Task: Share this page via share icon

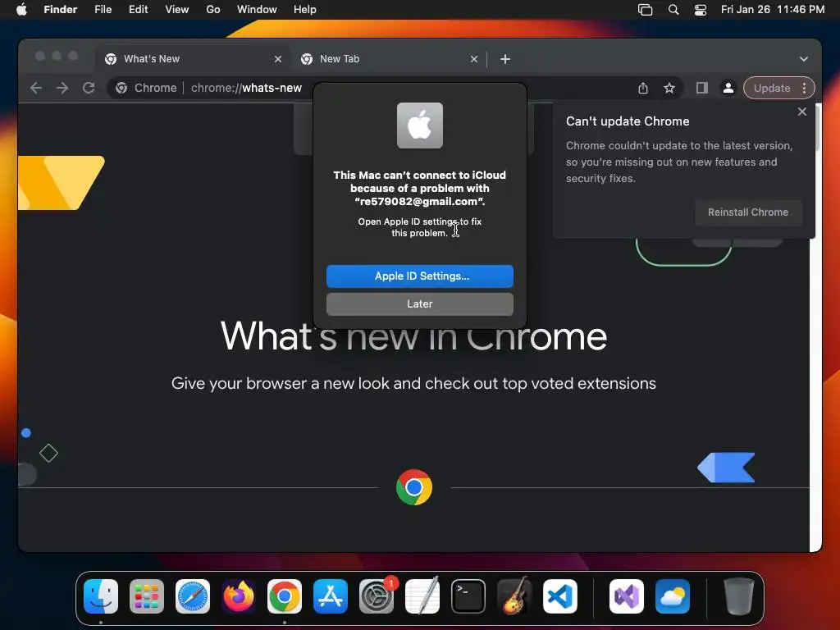Action: [643, 89]
